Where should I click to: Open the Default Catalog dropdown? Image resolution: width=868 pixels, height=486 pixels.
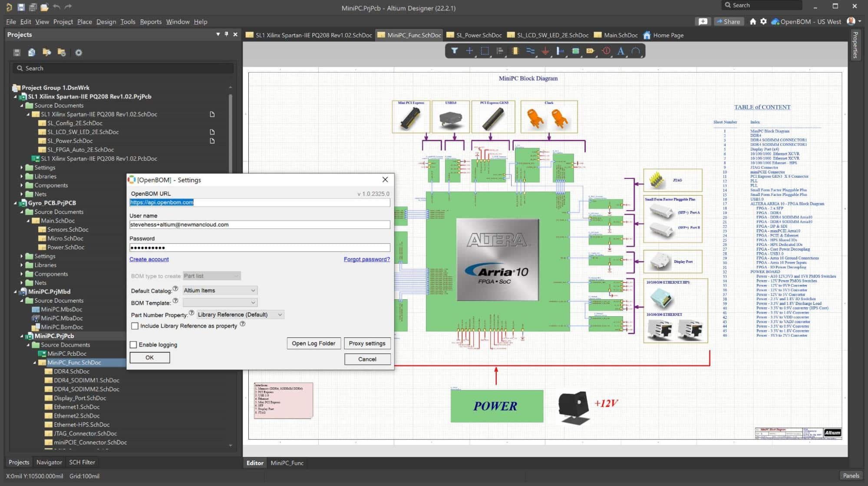(220, 290)
